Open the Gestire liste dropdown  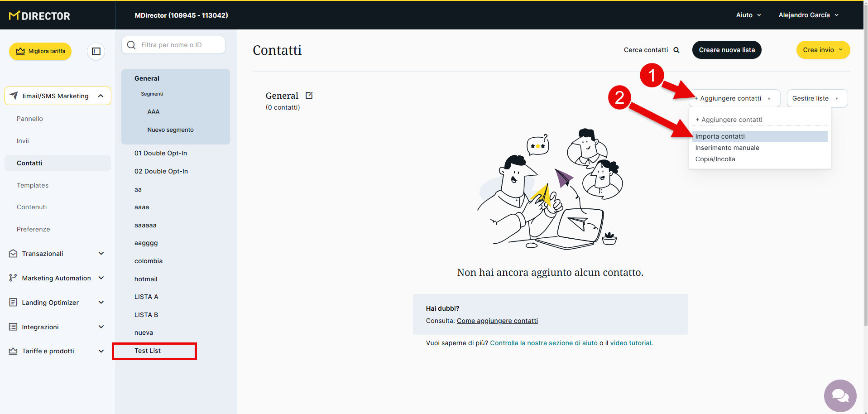coord(817,98)
